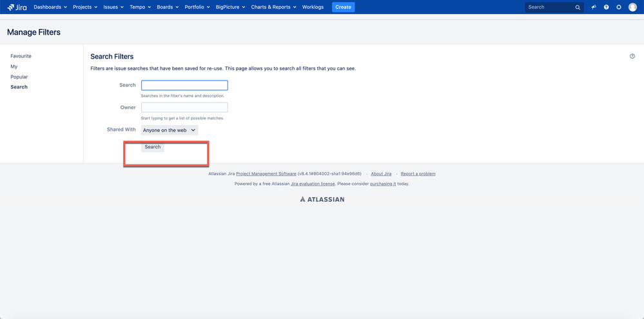Open the About Jira link

tap(381, 173)
